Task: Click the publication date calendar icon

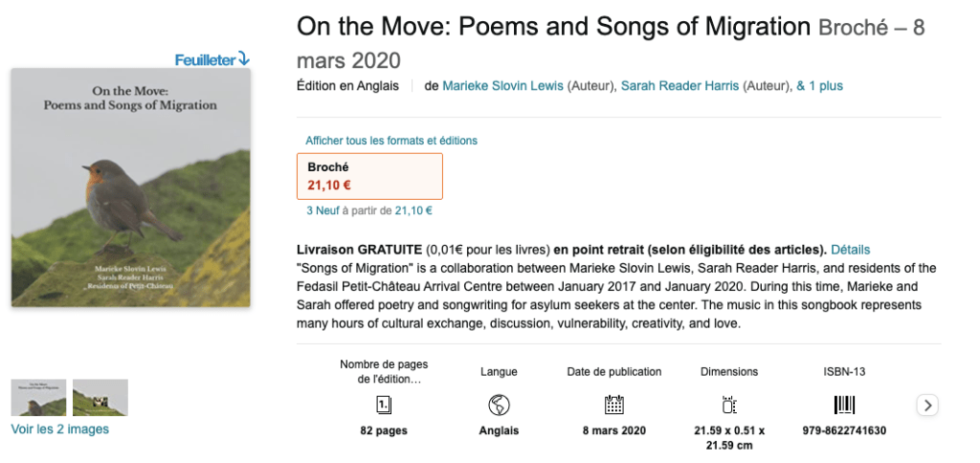Action: pyautogui.click(x=613, y=405)
